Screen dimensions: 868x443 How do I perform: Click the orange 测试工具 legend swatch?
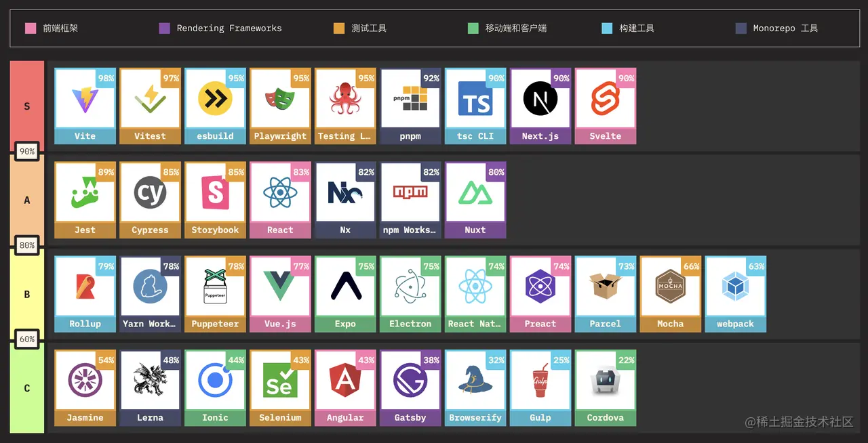pos(339,28)
